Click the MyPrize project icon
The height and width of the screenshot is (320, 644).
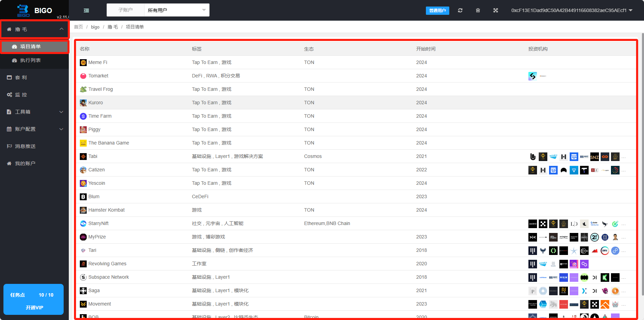point(83,237)
